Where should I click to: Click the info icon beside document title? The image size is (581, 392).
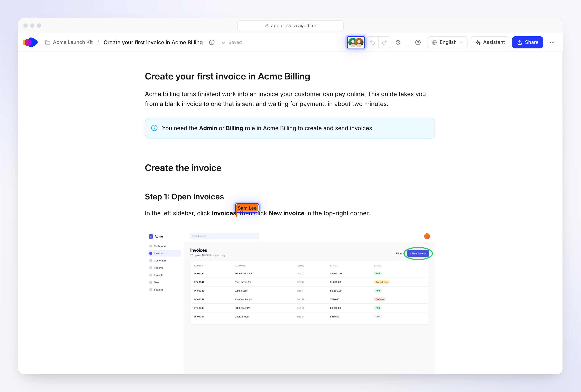(x=212, y=42)
